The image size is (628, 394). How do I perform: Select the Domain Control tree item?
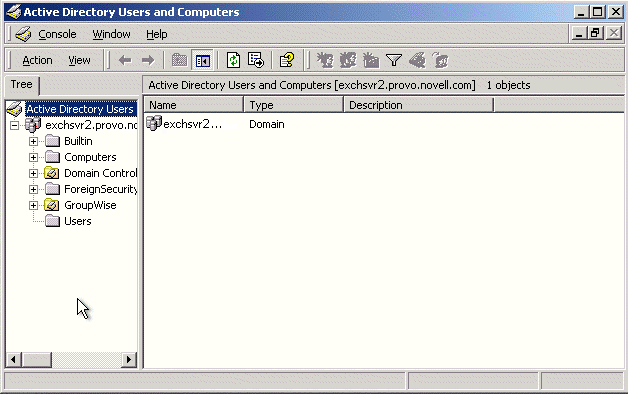click(x=101, y=173)
